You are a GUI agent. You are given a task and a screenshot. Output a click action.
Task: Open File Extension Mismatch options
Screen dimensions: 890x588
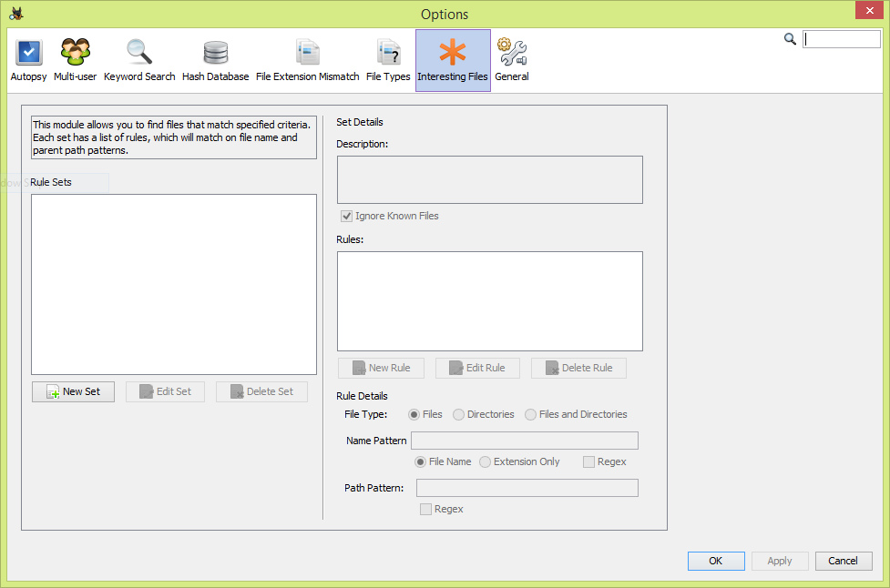click(x=307, y=60)
